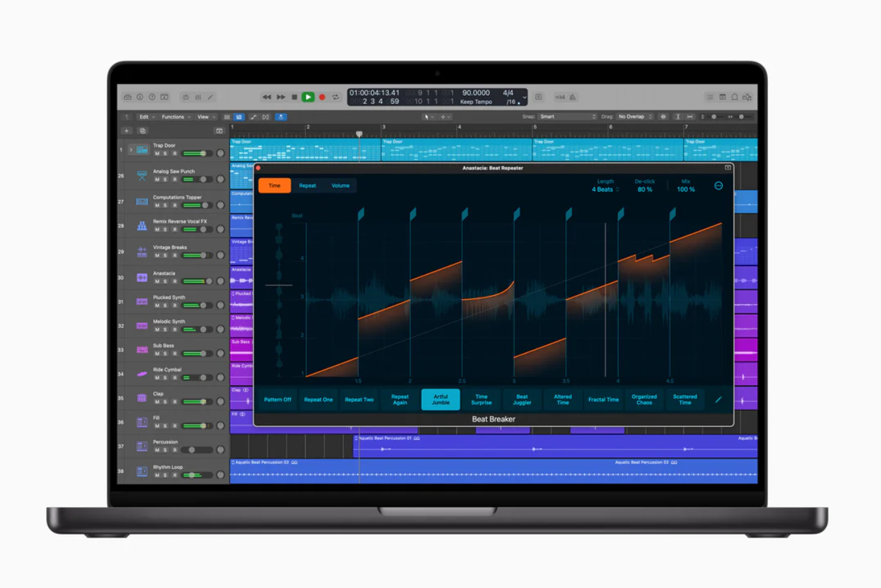Open the Drag mode No Overlap dropdown
881x588 pixels.
click(x=634, y=116)
